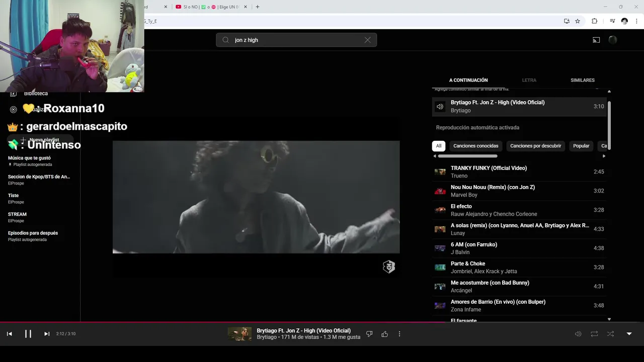Clear the search field with X icon
This screenshot has height=362, width=644.
(x=368, y=40)
